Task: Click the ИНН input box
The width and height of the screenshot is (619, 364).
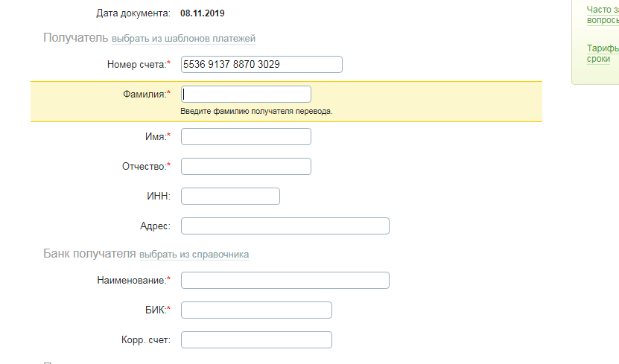Action: tap(230, 196)
